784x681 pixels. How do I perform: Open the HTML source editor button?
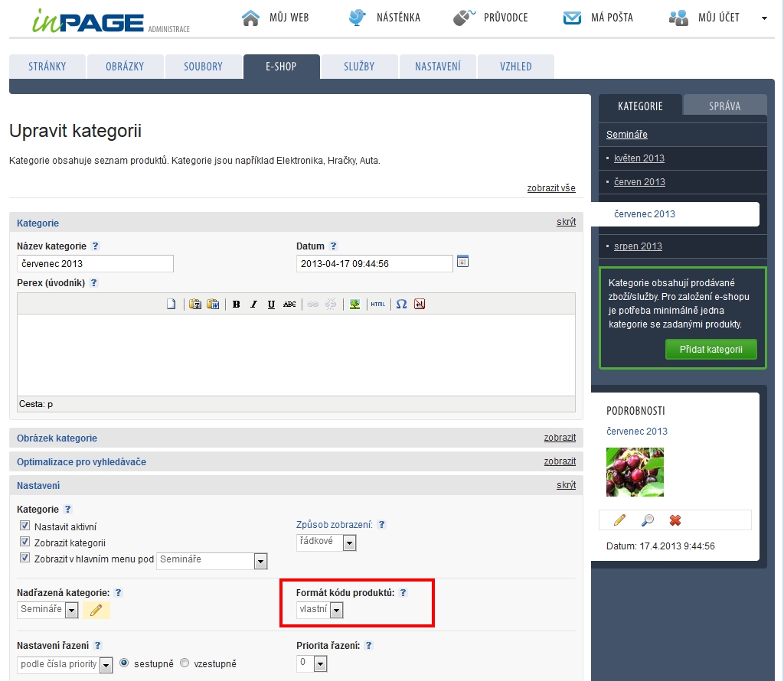coord(377,304)
